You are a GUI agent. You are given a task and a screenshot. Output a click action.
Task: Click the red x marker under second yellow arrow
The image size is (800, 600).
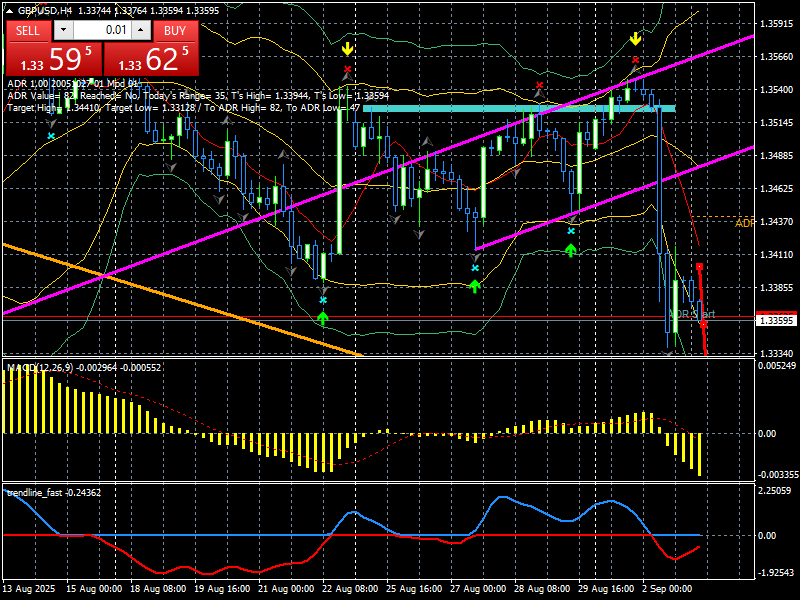click(635, 60)
